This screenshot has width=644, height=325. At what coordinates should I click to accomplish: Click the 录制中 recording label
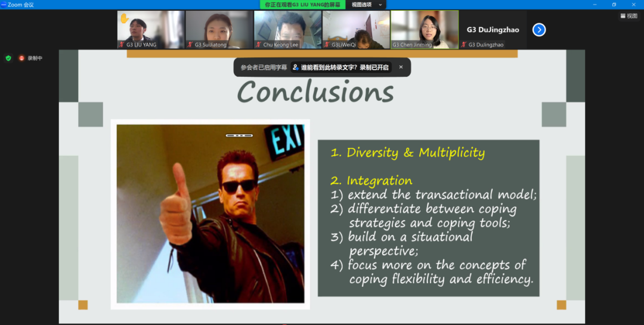click(x=35, y=58)
